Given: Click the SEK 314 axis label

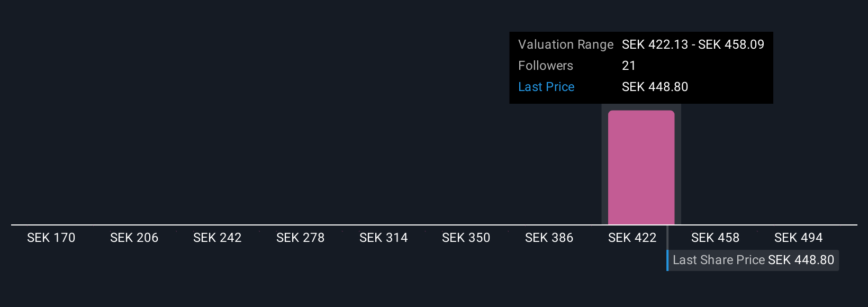Looking at the screenshot, I should pyautogui.click(x=384, y=238).
